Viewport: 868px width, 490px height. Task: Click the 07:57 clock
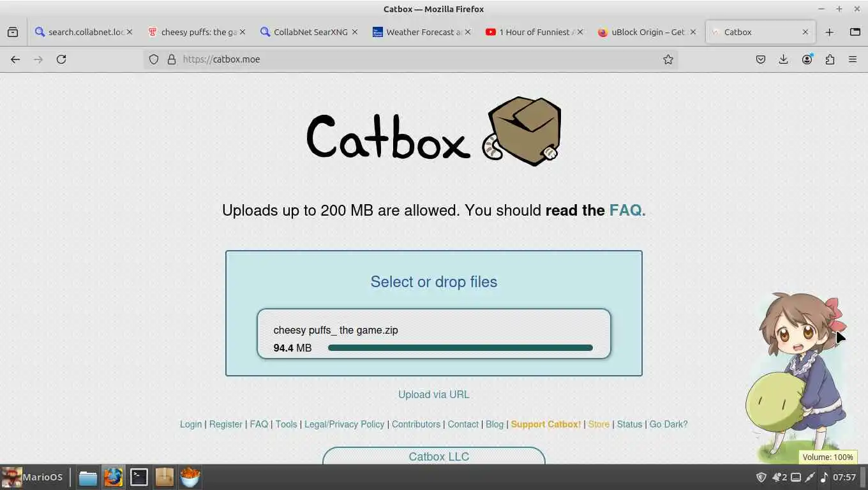tap(844, 477)
